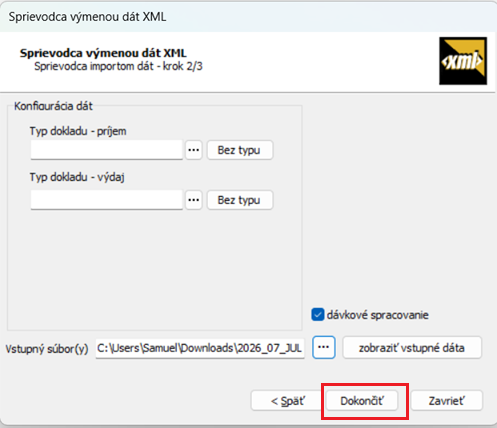Click the XML logo icon in the header
Viewport: 497px width, 428px height.
tap(463, 61)
